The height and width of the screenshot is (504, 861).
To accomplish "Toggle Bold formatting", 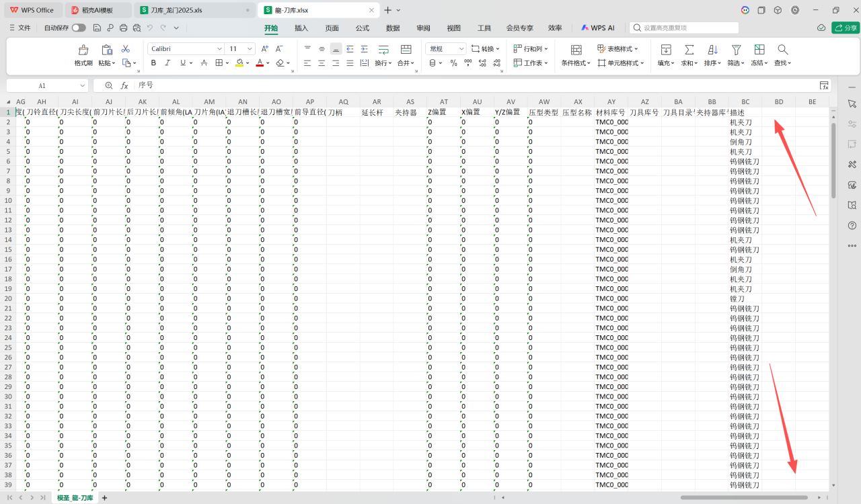I will click(x=153, y=63).
